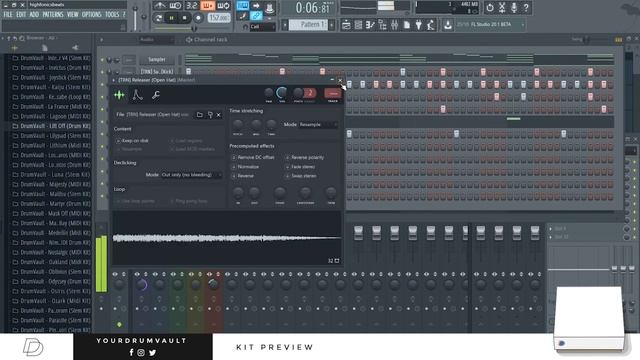This screenshot has width=640, height=360.
Task: Click the record button
Action: point(198,18)
